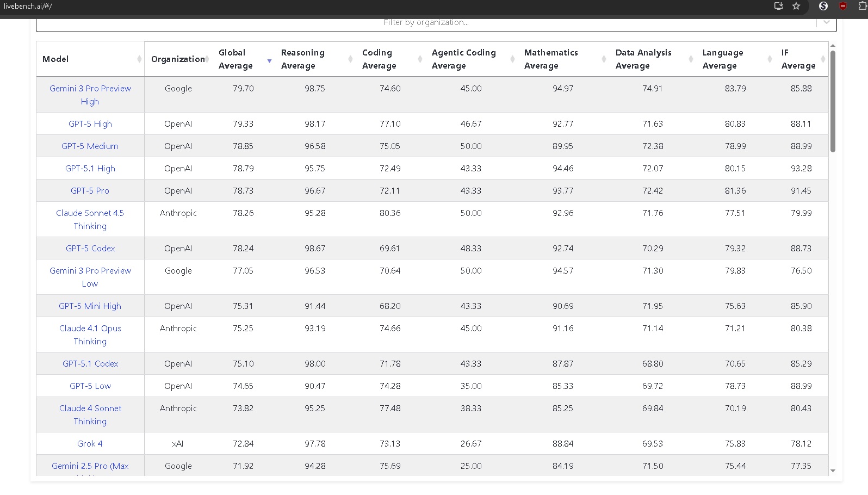Open the Grok 4 model link
Screen dimensions: 868x495
click(90, 444)
